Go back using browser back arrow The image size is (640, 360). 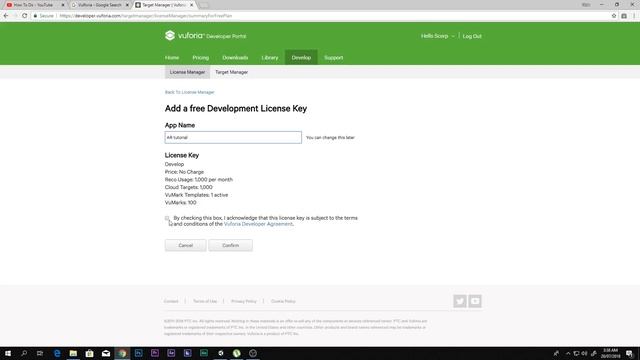click(6, 16)
